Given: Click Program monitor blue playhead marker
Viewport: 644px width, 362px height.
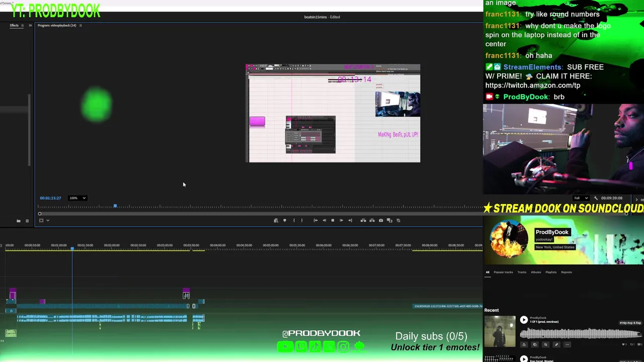Looking at the screenshot, I should pyautogui.click(x=115, y=206).
